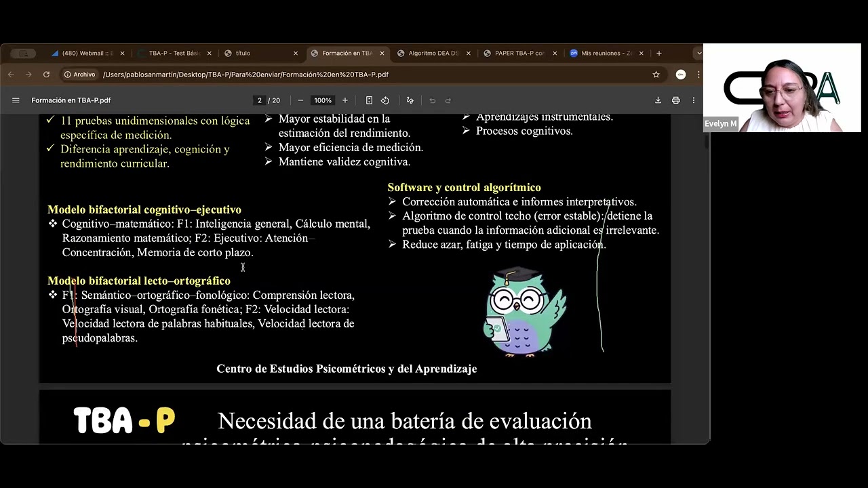Click heading 'Modelo bifactorial cognitivo–ejecutivo'
The height and width of the screenshot is (488, 868).
tap(144, 210)
